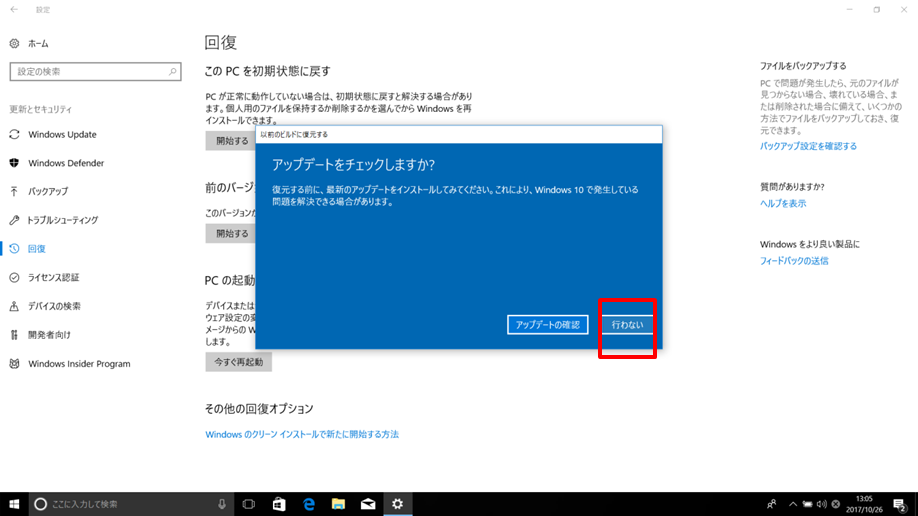Select the Windows Update refresh icon

pyautogui.click(x=14, y=134)
